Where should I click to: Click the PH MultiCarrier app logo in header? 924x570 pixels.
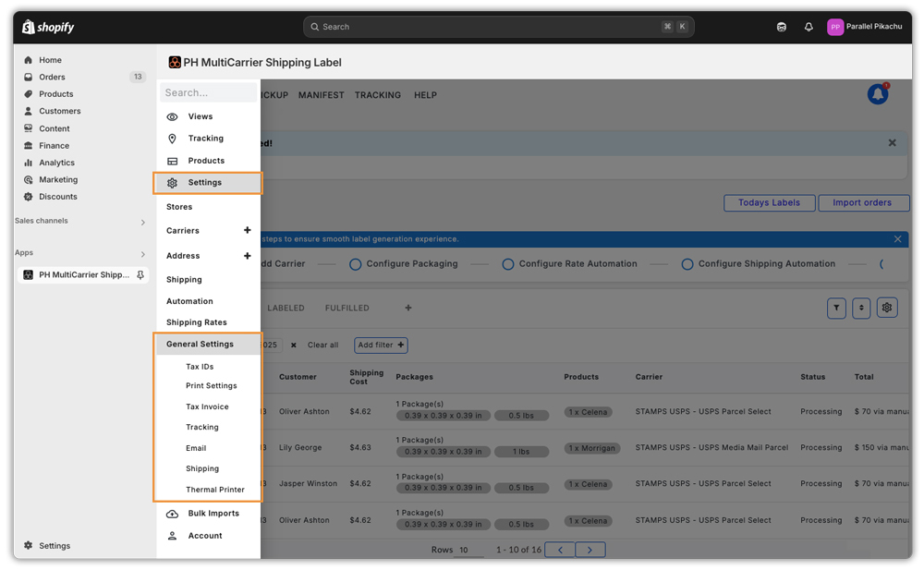pyautogui.click(x=175, y=63)
